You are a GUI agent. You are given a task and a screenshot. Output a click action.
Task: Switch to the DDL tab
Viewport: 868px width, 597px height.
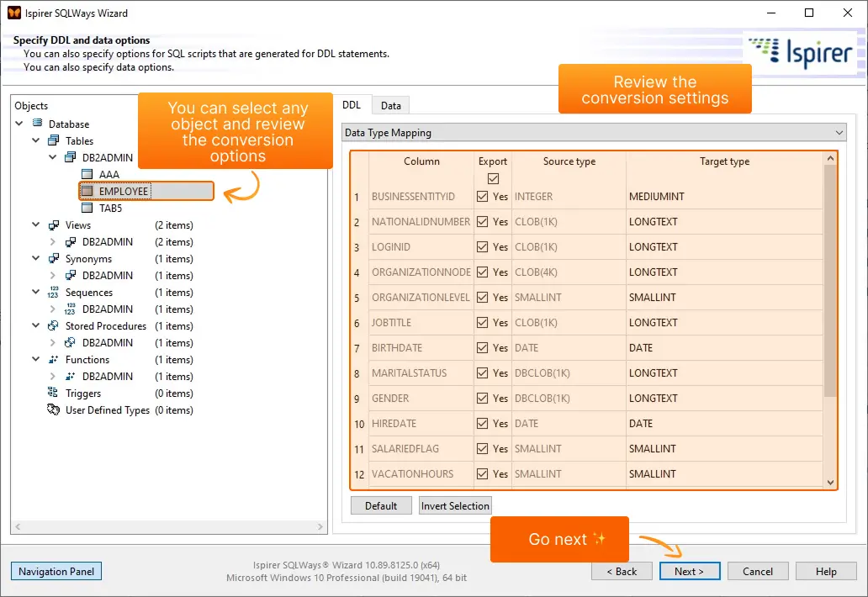point(352,104)
